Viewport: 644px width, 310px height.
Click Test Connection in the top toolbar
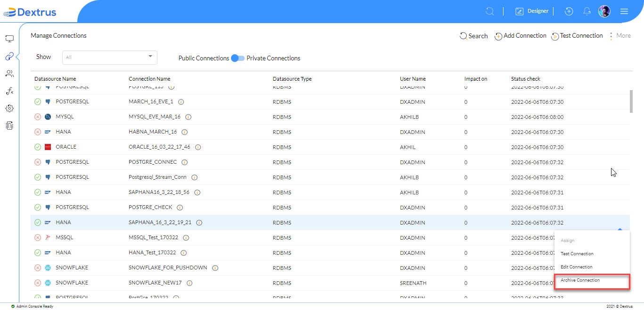pos(577,36)
